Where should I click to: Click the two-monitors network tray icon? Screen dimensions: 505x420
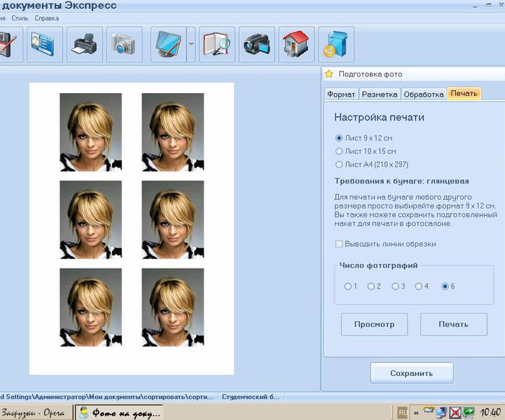(x=441, y=413)
